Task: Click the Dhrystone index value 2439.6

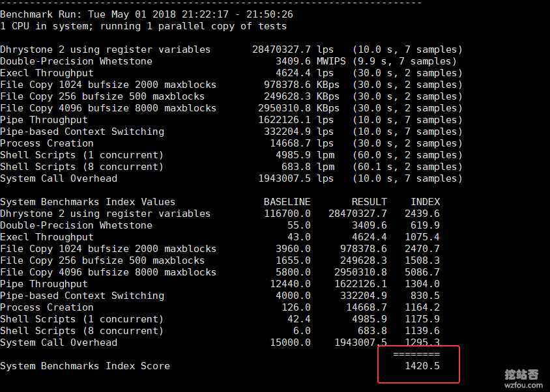Action: tap(422, 214)
